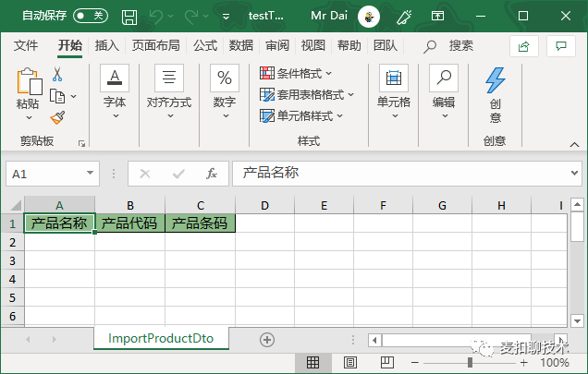This screenshot has height=374, width=588.
Task: Switch to the 开始 tab
Action: coord(69,46)
